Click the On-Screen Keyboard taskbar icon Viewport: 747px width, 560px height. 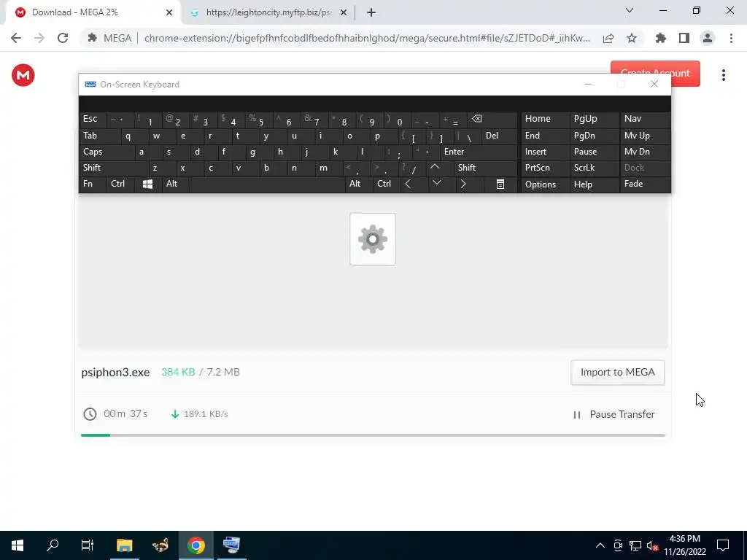point(231,545)
